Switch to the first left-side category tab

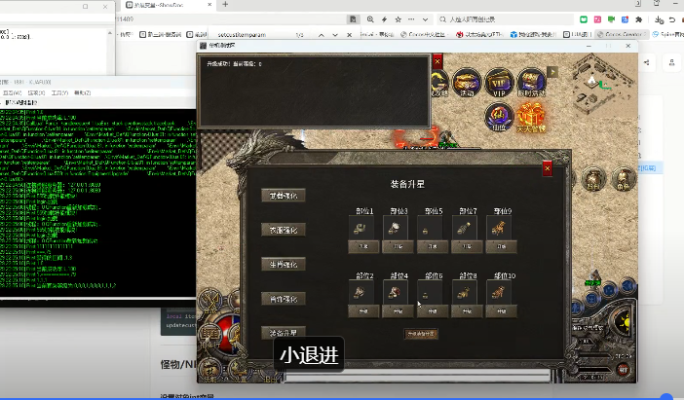(283, 195)
